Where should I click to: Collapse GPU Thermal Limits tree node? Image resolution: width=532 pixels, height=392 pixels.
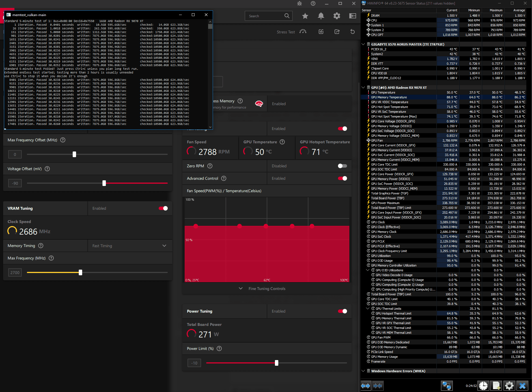coord(368,309)
